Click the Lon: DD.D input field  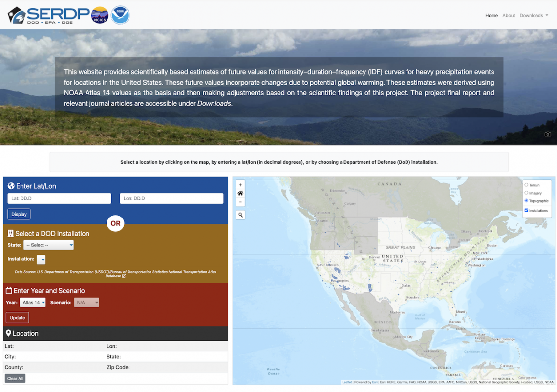tap(171, 198)
